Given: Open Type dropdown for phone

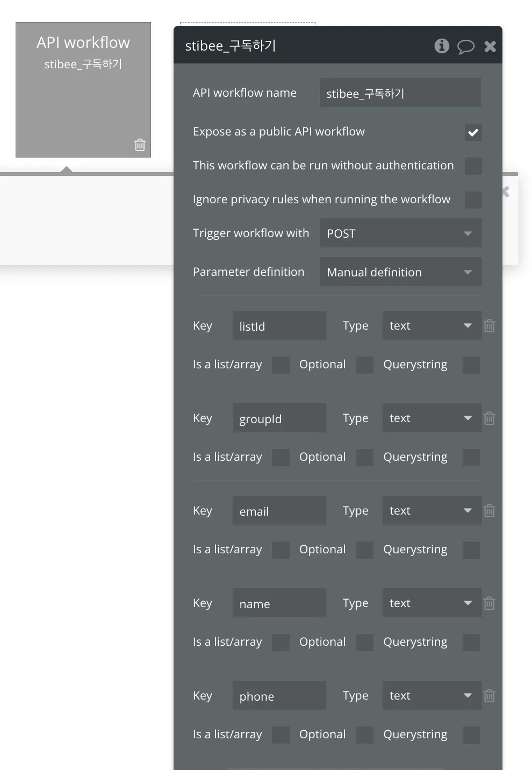Looking at the screenshot, I should pos(432,695).
